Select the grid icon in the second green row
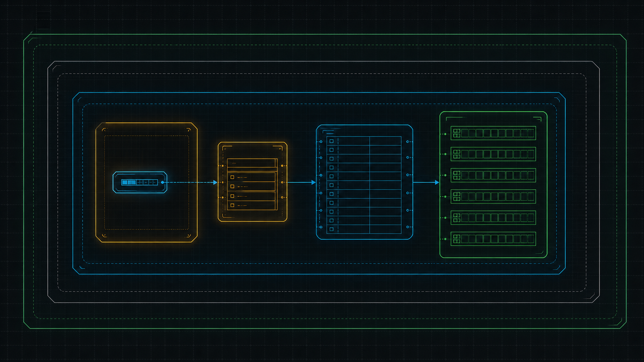The height and width of the screenshot is (362, 644). pyautogui.click(x=456, y=154)
